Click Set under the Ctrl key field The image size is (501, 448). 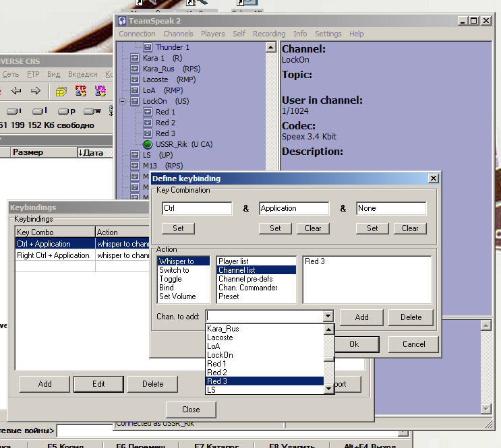pos(178,228)
